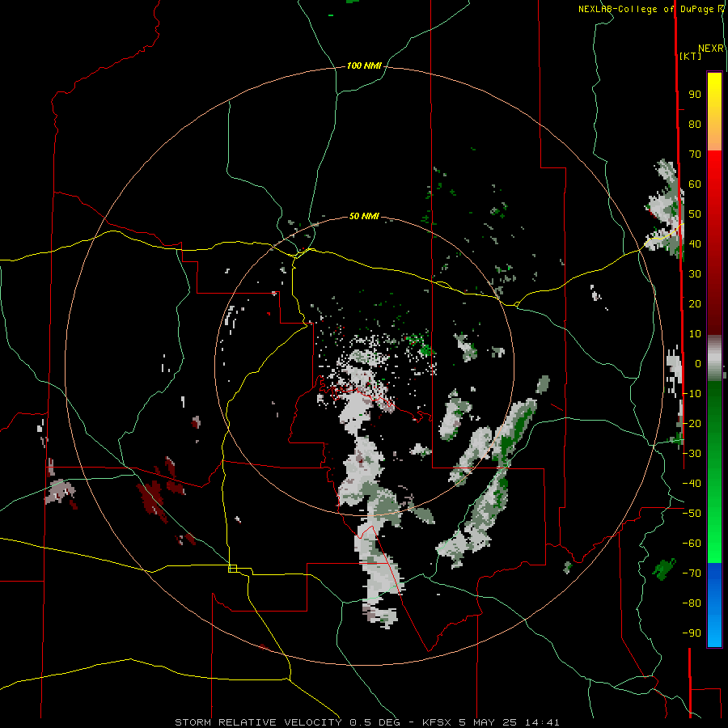Click the [KT] units label above the scale

pyautogui.click(x=690, y=56)
